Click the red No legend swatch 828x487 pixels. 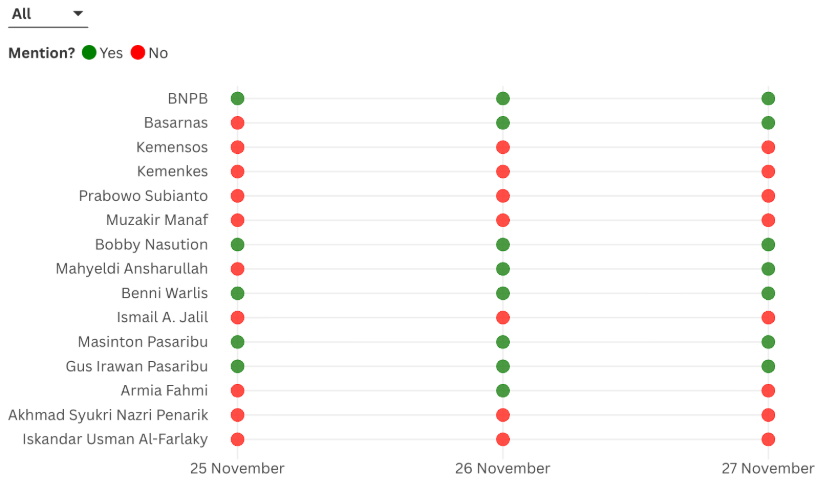click(138, 53)
